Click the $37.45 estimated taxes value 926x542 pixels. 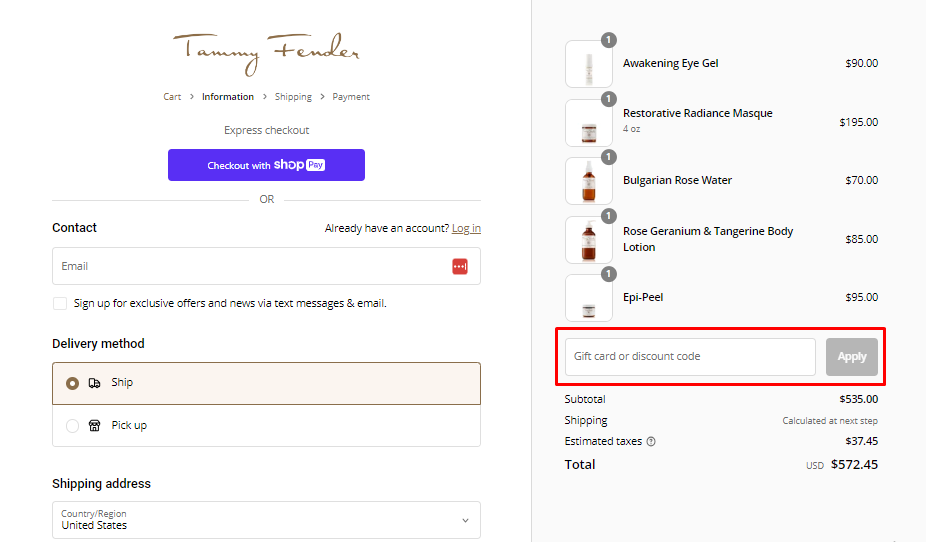click(862, 441)
